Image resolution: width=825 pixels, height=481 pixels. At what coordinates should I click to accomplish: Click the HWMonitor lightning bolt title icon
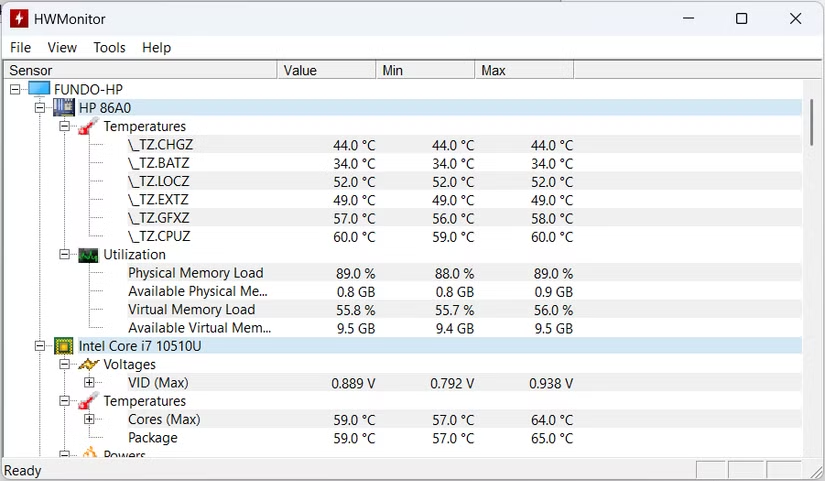[18, 18]
